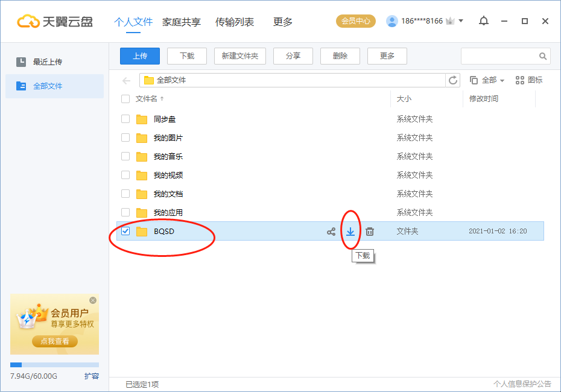Viewport: 561px width, 392px height.
Task: Click the 我的文档 folder name
Action: tap(168, 194)
